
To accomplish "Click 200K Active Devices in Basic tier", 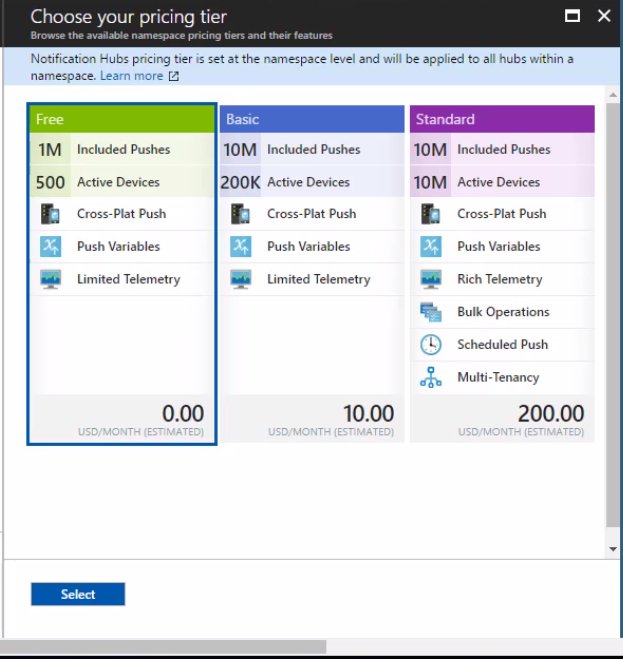I will click(x=312, y=182).
